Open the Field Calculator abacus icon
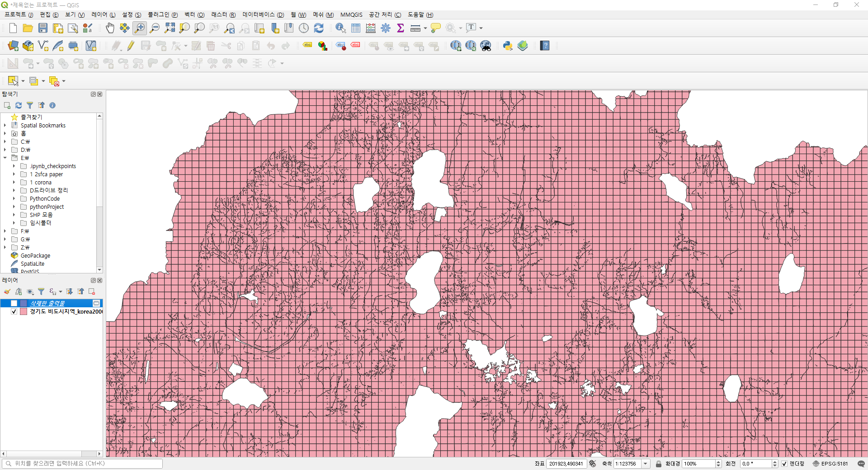This screenshot has width=868, height=470. coord(371,28)
